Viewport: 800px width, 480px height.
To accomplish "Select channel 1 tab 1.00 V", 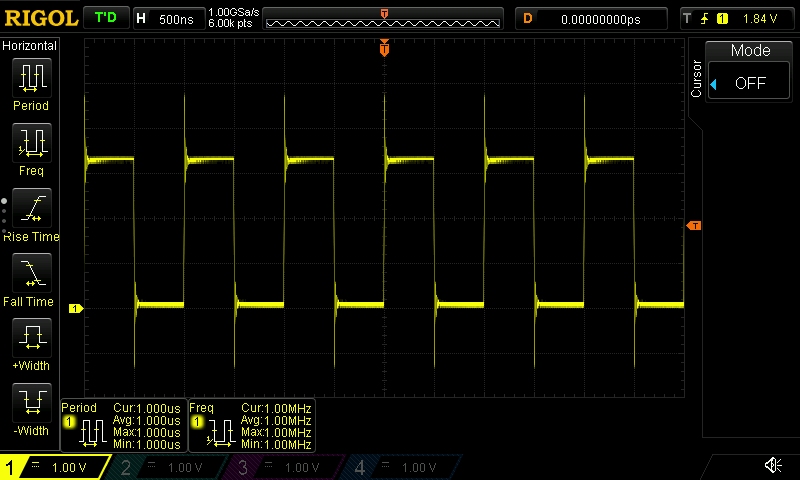I will pos(56,467).
